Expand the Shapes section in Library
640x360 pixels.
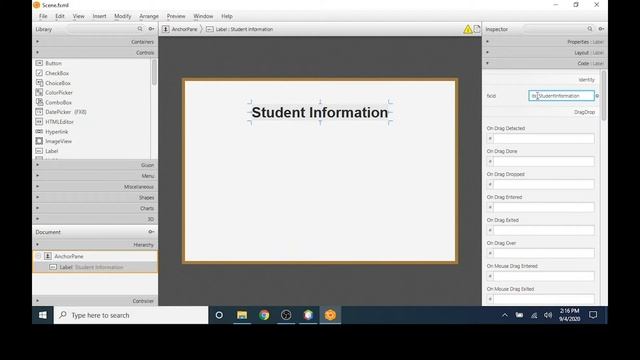pyautogui.click(x=95, y=197)
